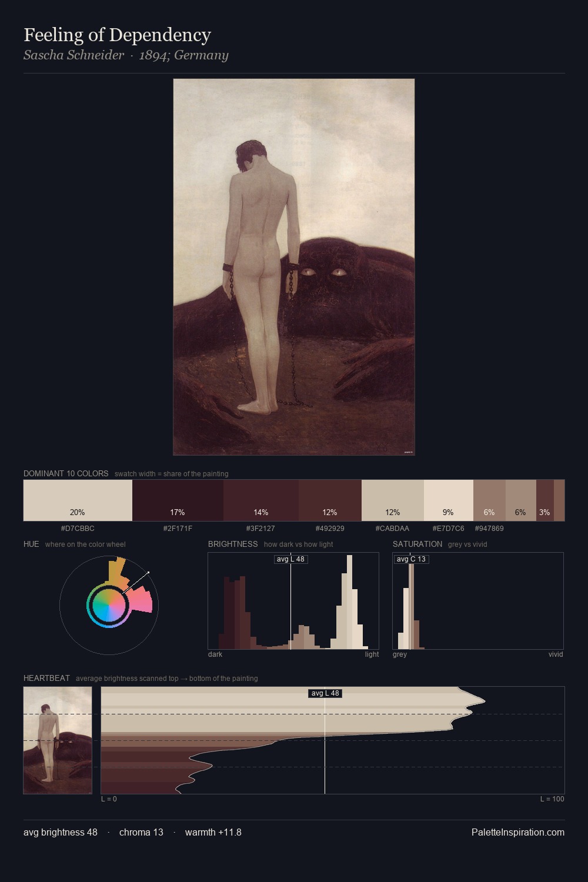Image resolution: width=588 pixels, height=882 pixels.
Task: Click the title Feeling of Dependency
Action: [117, 35]
